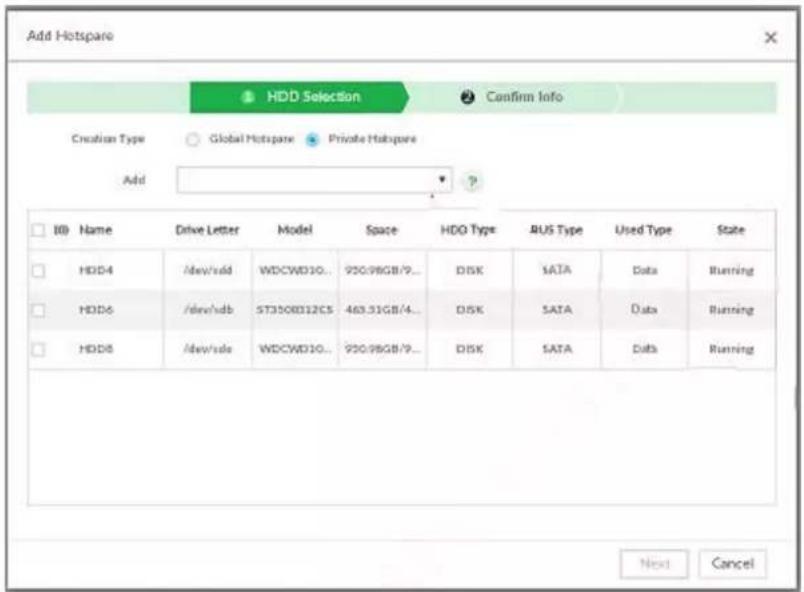This screenshot has height=592, width=804.
Task: Click the Running state in HDD6 row
Action: (731, 310)
